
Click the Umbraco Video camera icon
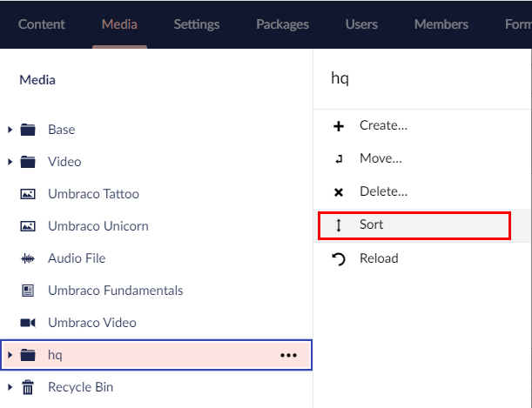[x=28, y=323]
